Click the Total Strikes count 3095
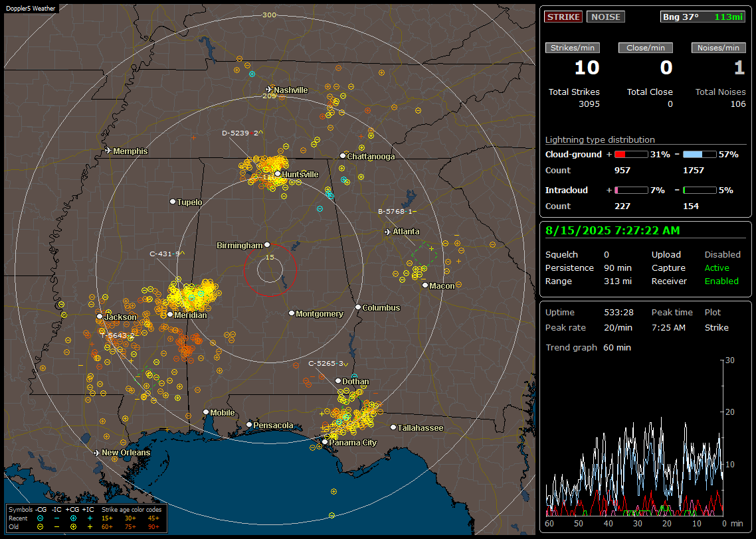Viewport: 756px width, 539px height. (589, 104)
